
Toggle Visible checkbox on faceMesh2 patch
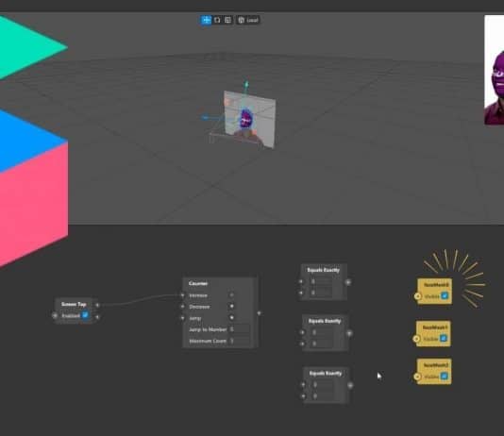[x=445, y=376]
